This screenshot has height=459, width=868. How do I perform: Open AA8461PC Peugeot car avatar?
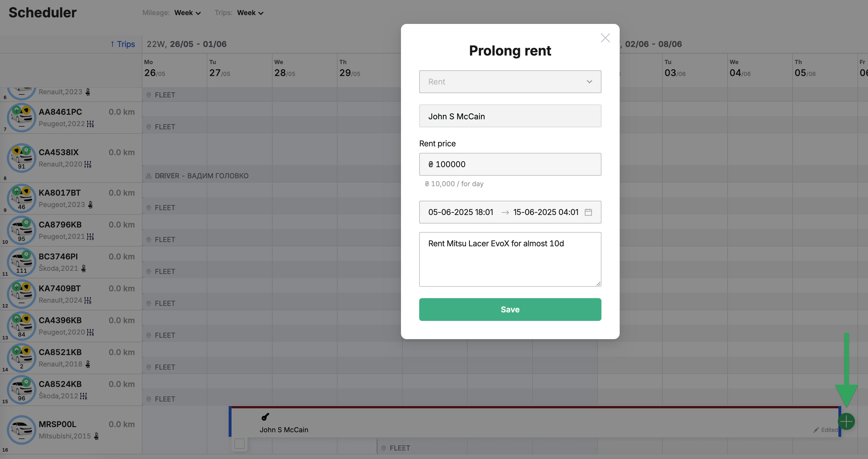(22, 118)
